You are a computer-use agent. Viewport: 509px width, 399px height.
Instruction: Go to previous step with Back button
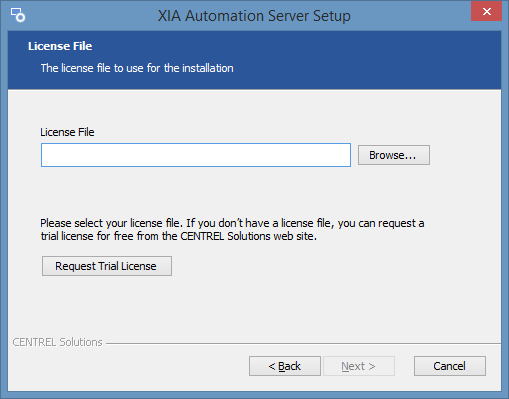[285, 366]
